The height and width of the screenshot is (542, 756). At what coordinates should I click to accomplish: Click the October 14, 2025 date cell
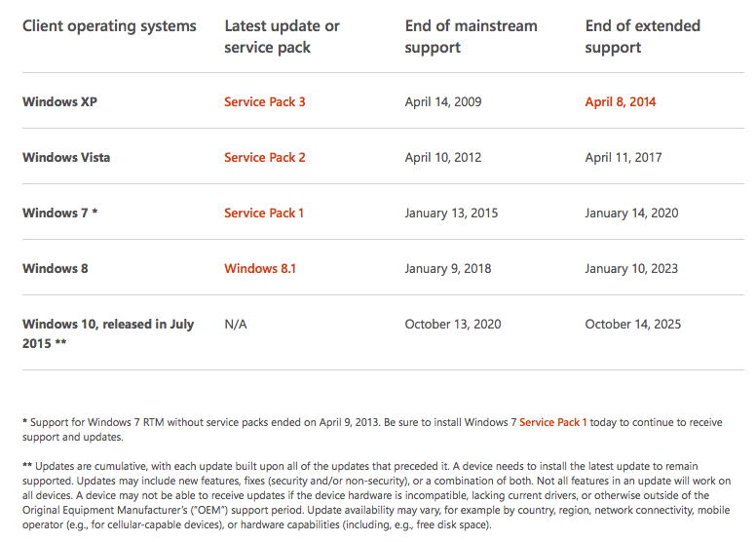[x=632, y=324]
